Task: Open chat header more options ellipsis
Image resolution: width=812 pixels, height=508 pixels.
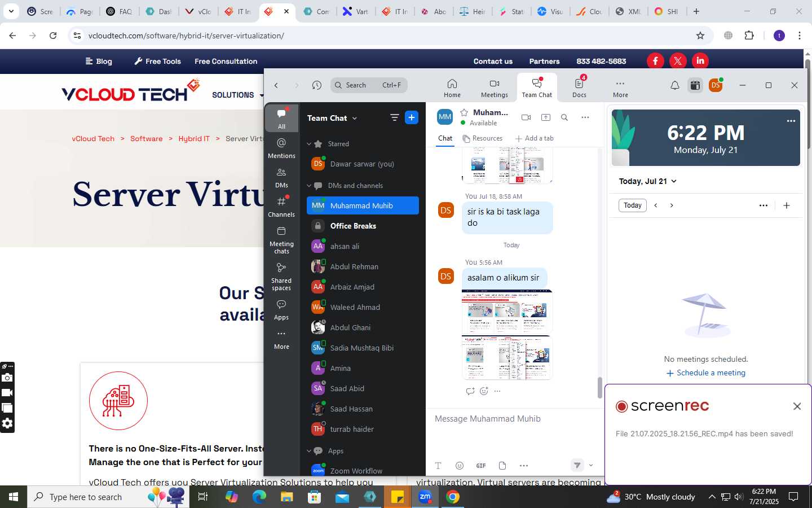Action: point(585,117)
